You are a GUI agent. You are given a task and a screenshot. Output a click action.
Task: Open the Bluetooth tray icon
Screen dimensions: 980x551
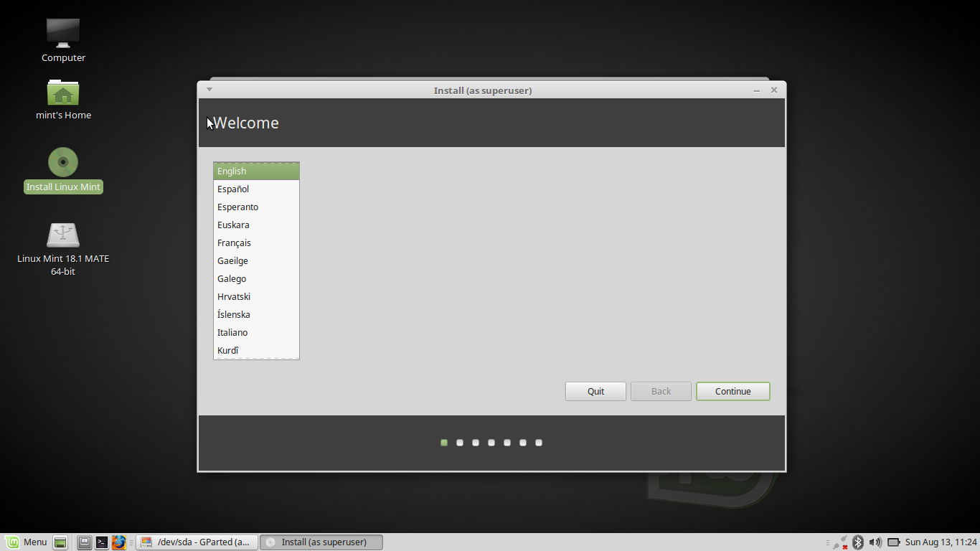(x=858, y=542)
